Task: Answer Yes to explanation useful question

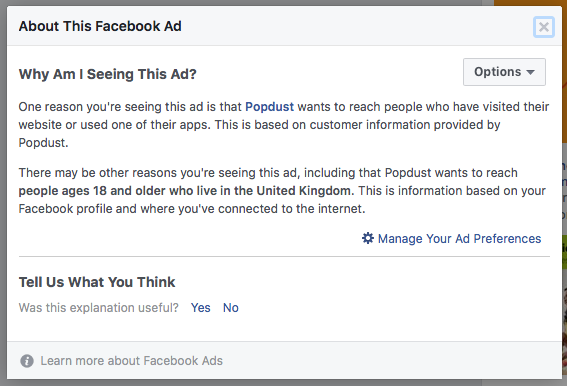Action: pyautogui.click(x=200, y=307)
